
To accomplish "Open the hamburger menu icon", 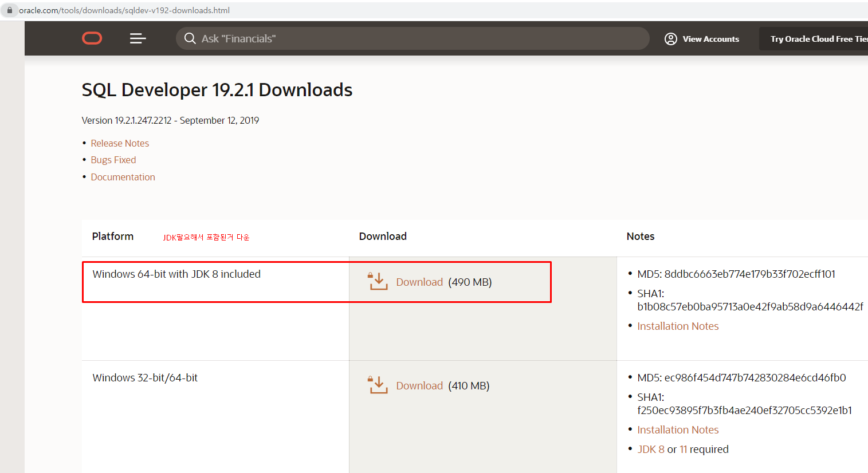I will click(138, 38).
